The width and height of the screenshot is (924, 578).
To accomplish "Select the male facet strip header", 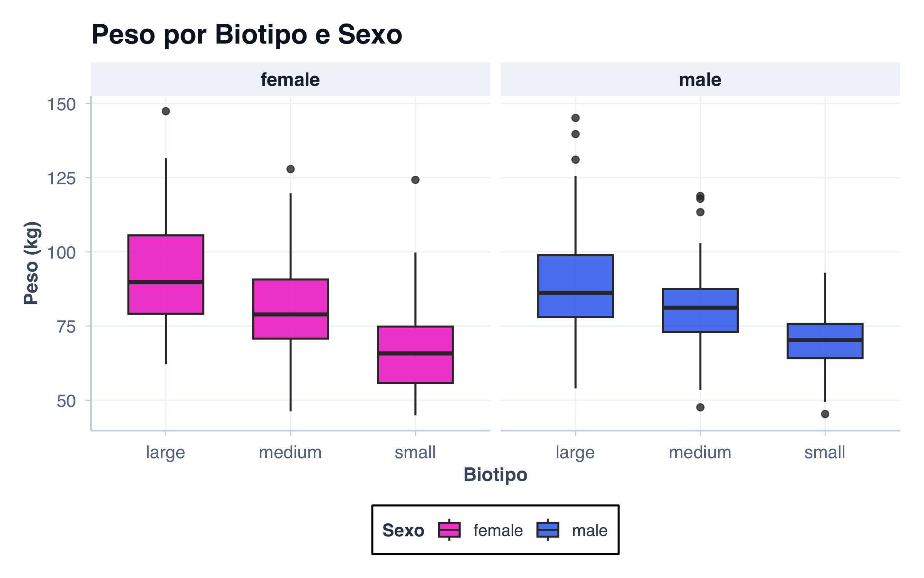I will pyautogui.click(x=700, y=80).
